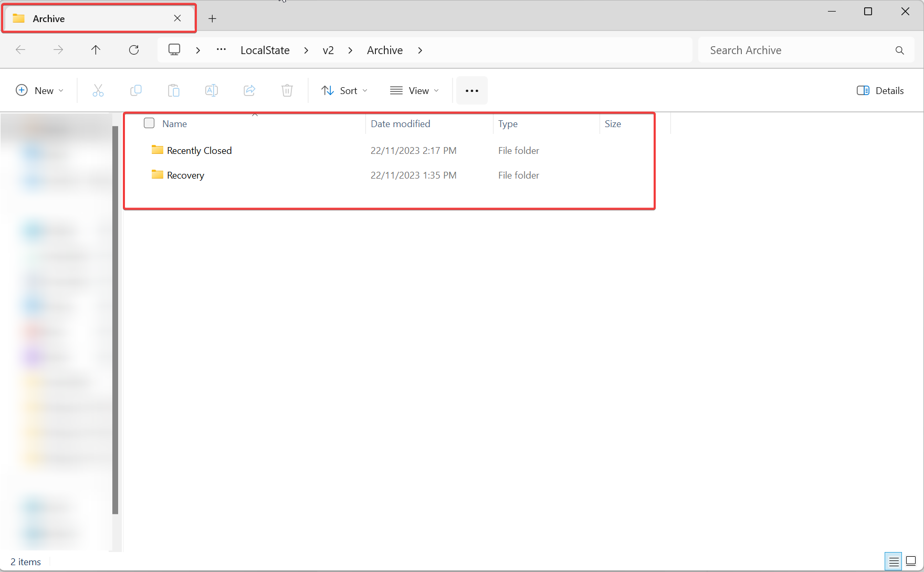Expand the chevron after the monitor icon
The height and width of the screenshot is (572, 924).
coord(198,50)
